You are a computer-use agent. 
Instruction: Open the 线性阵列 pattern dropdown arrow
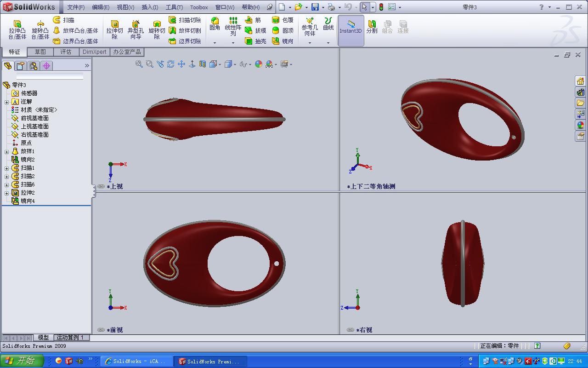coord(233,43)
